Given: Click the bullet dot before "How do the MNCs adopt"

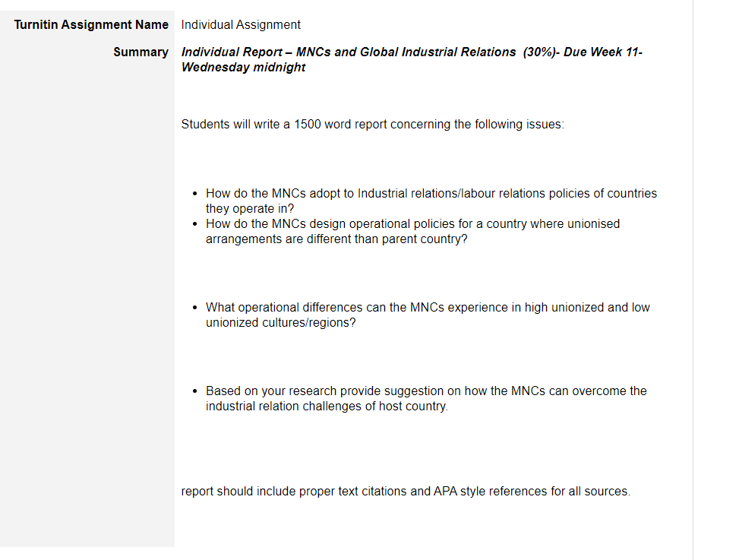Looking at the screenshot, I should tap(194, 194).
